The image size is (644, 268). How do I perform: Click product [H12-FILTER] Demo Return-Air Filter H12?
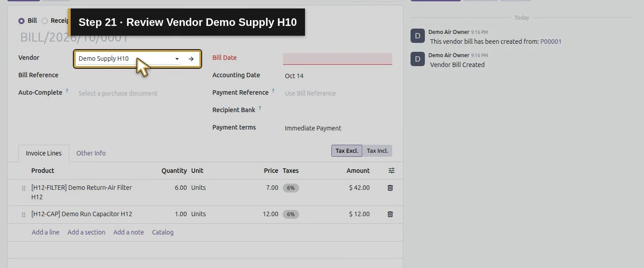point(81,192)
